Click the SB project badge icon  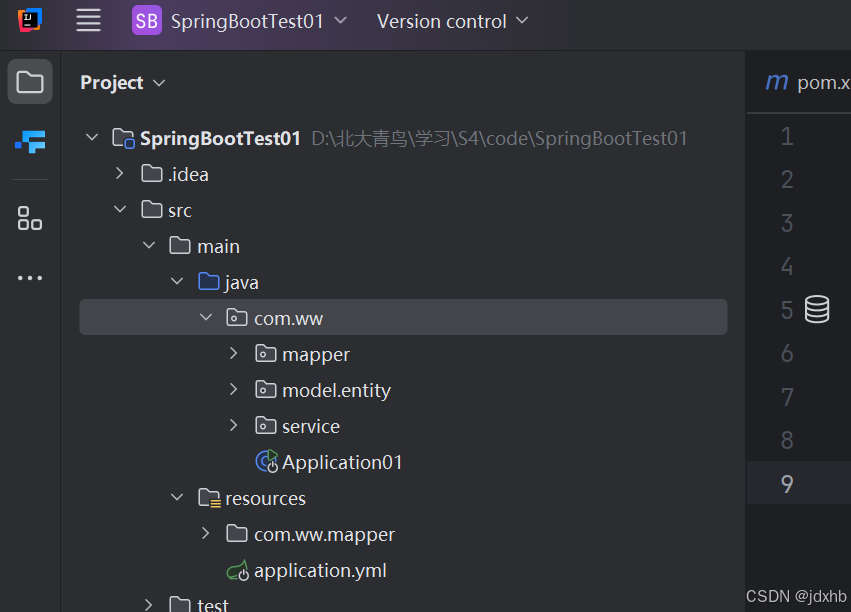coord(147,21)
